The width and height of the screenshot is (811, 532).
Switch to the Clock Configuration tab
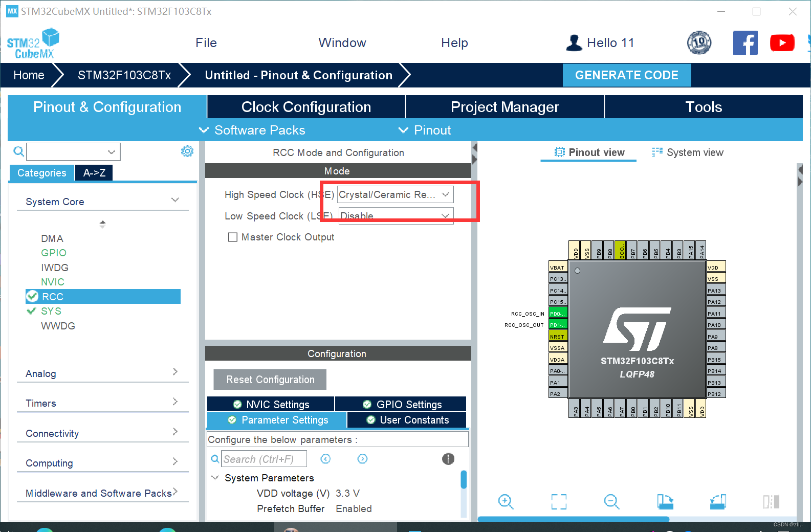[306, 107]
